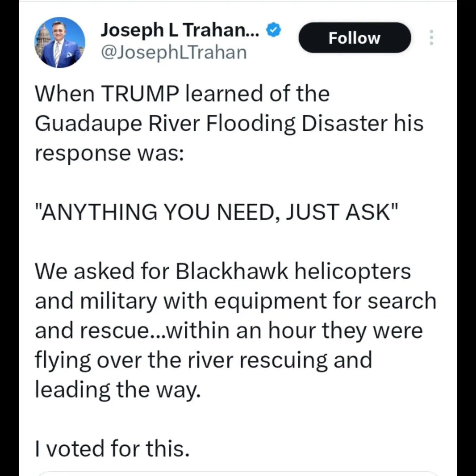476x476 pixels.
Task: Open the @JosephLTrahan handle link
Action: [x=174, y=52]
